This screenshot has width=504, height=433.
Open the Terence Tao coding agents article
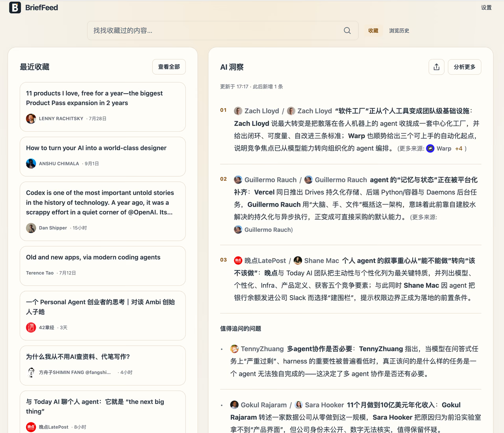pyautogui.click(x=103, y=266)
